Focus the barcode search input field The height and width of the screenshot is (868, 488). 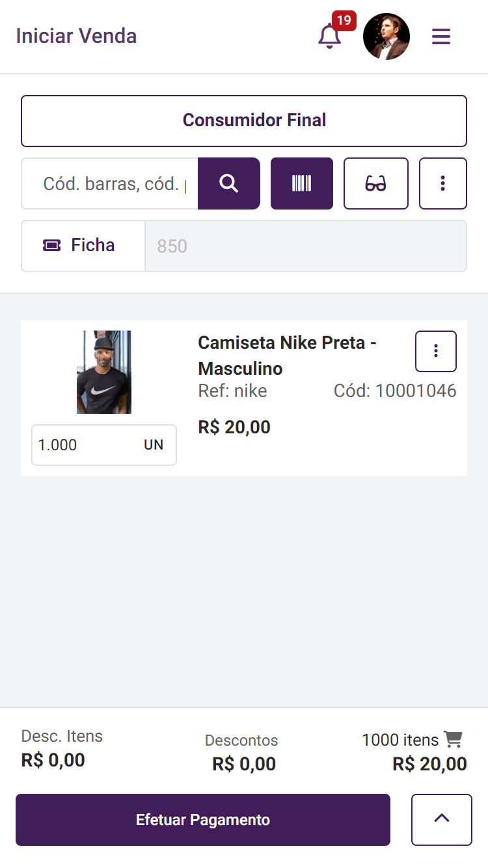pyautogui.click(x=111, y=183)
